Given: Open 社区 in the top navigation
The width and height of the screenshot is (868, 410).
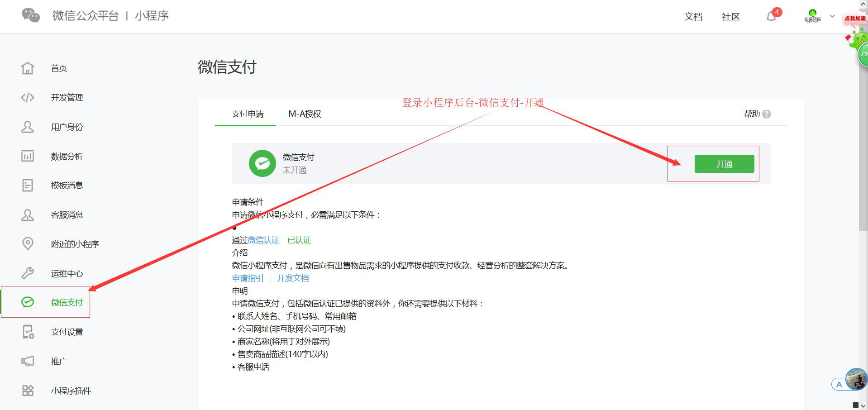Looking at the screenshot, I should (x=731, y=17).
